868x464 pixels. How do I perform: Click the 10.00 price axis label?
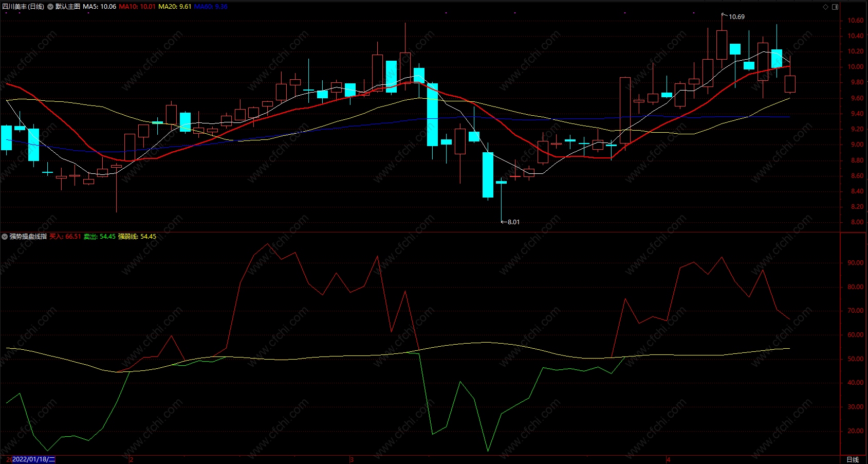coord(856,67)
